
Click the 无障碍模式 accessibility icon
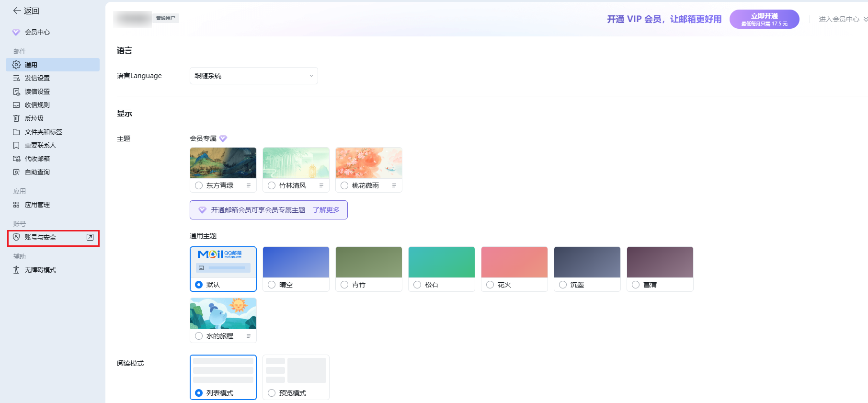coord(16,270)
